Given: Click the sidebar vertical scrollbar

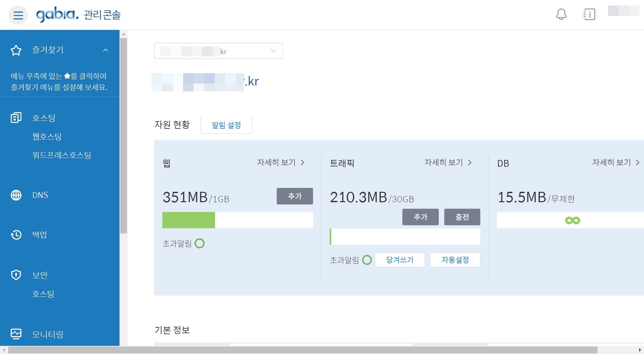Looking at the screenshot, I should [123, 136].
